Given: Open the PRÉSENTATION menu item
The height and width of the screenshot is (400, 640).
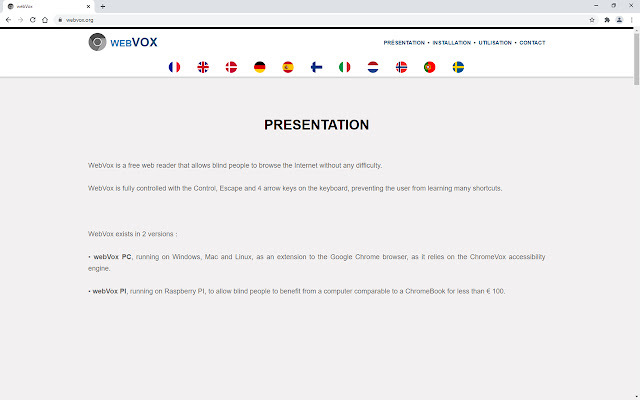Looking at the screenshot, I should click(x=404, y=42).
